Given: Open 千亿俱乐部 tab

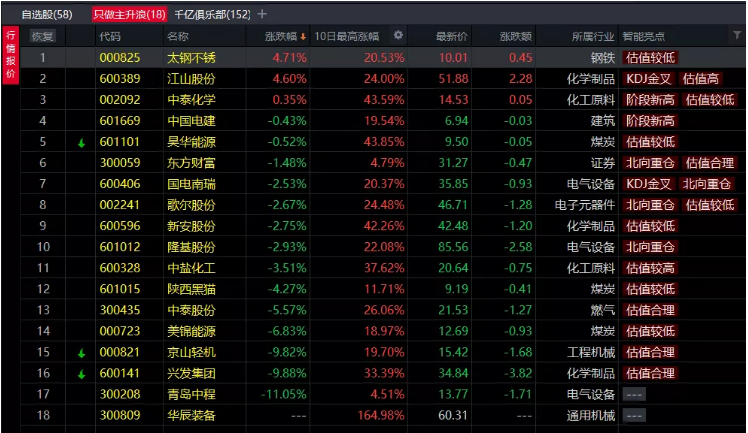Looking at the screenshot, I should 212,14.
